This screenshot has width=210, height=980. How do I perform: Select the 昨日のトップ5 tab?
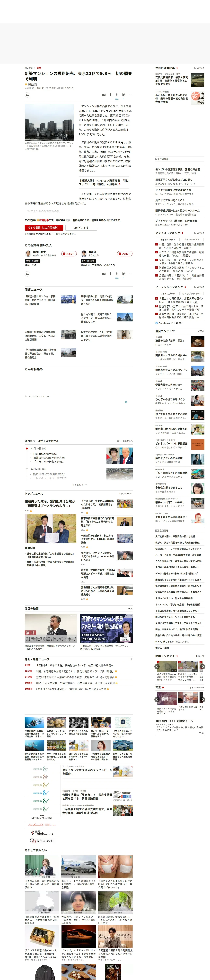(191, 240)
